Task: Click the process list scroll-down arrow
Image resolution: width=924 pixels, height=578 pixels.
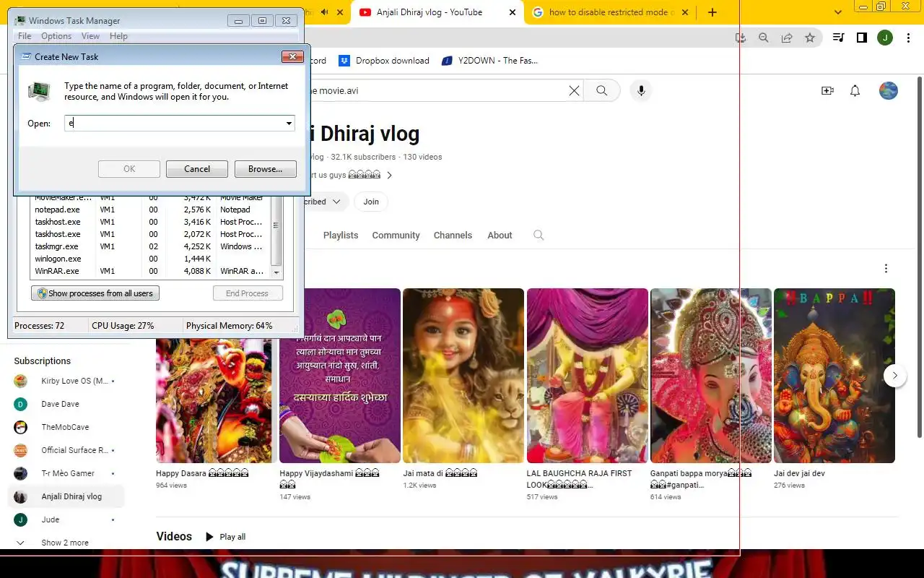Action: click(x=276, y=273)
